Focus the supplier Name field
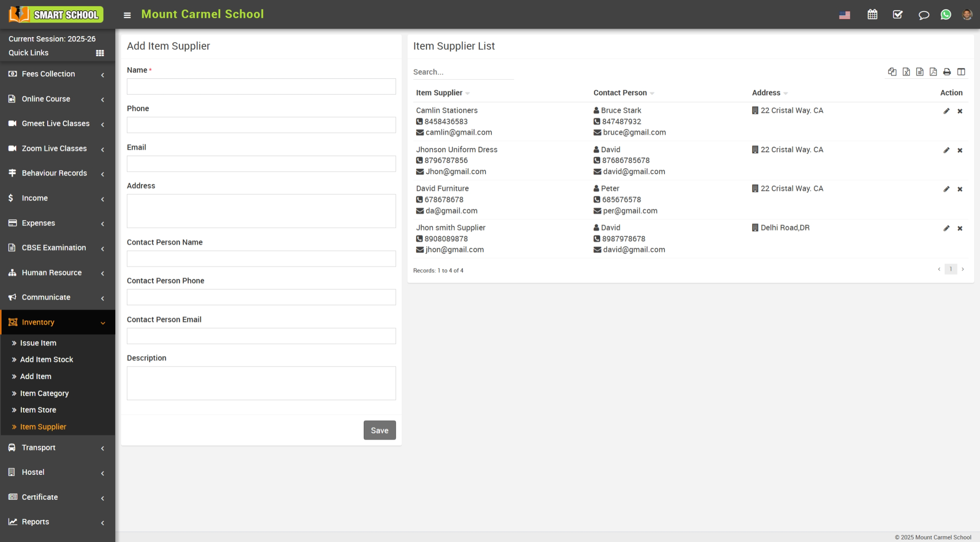Screen dimensions: 980x542 click(x=261, y=87)
